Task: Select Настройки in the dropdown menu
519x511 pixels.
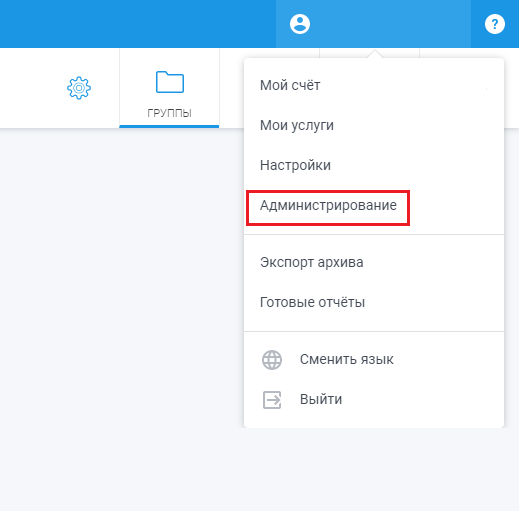Action: (295, 165)
